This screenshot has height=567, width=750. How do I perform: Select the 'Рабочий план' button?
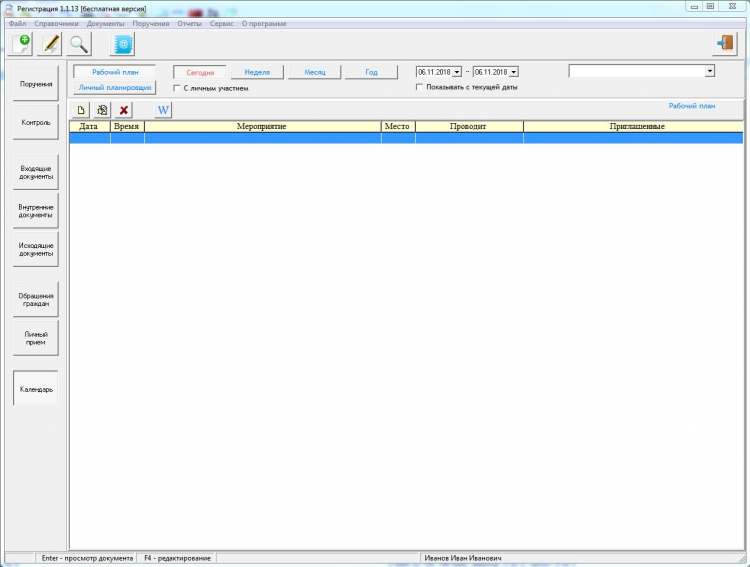click(115, 72)
